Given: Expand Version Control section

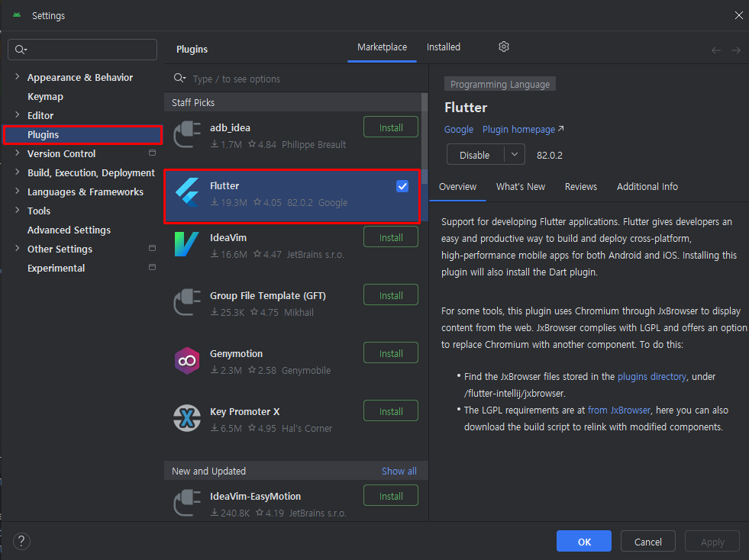Looking at the screenshot, I should pos(18,153).
